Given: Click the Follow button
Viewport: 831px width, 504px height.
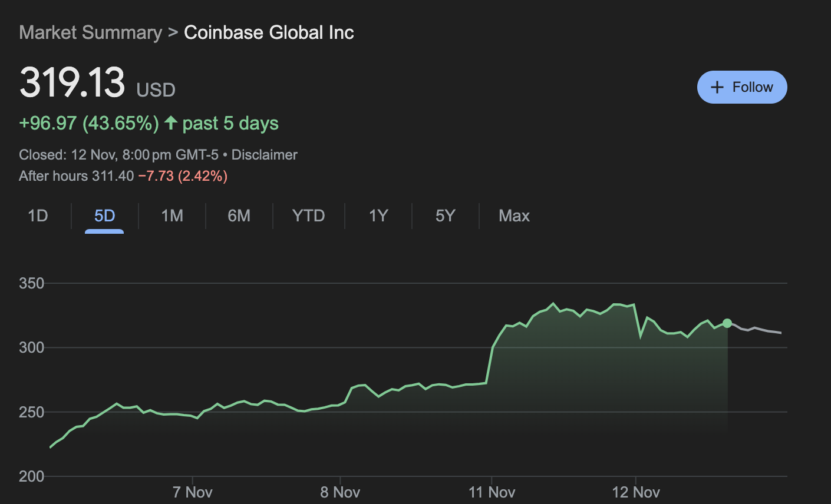Looking at the screenshot, I should coord(741,87).
